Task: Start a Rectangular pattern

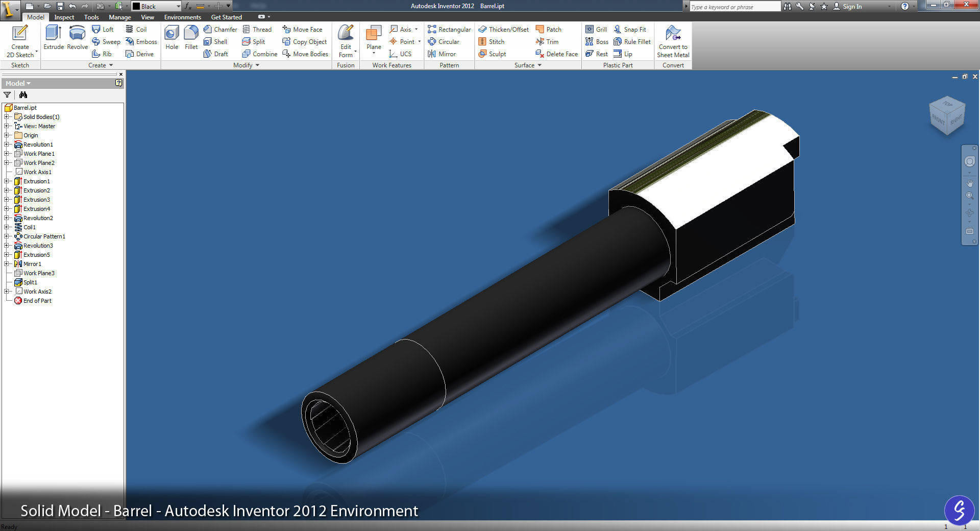Action: [449, 30]
